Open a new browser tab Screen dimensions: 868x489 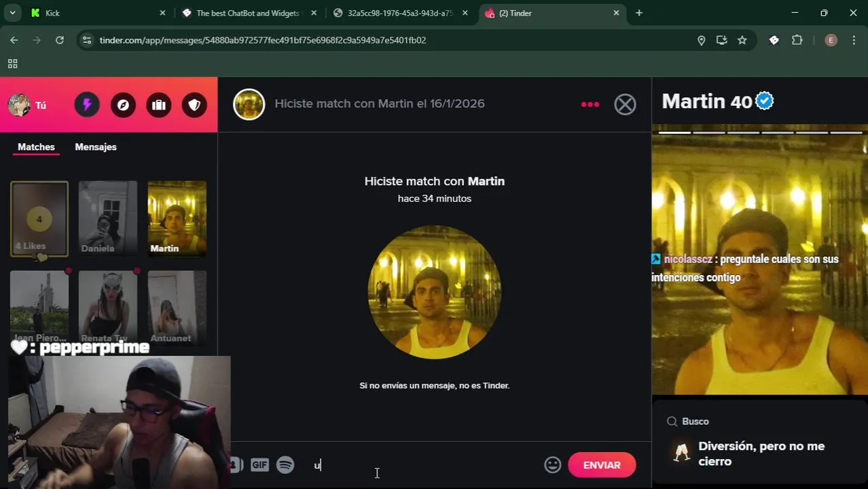coord(639,13)
